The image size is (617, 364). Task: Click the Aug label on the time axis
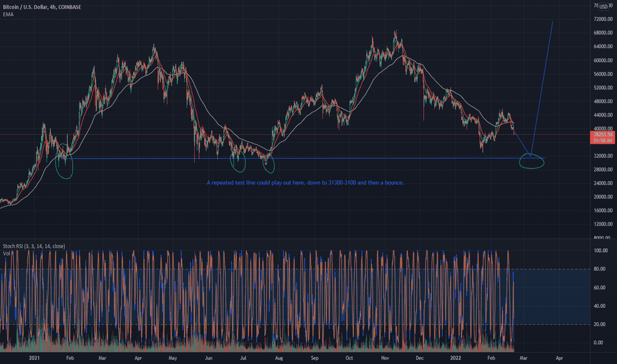(x=279, y=358)
